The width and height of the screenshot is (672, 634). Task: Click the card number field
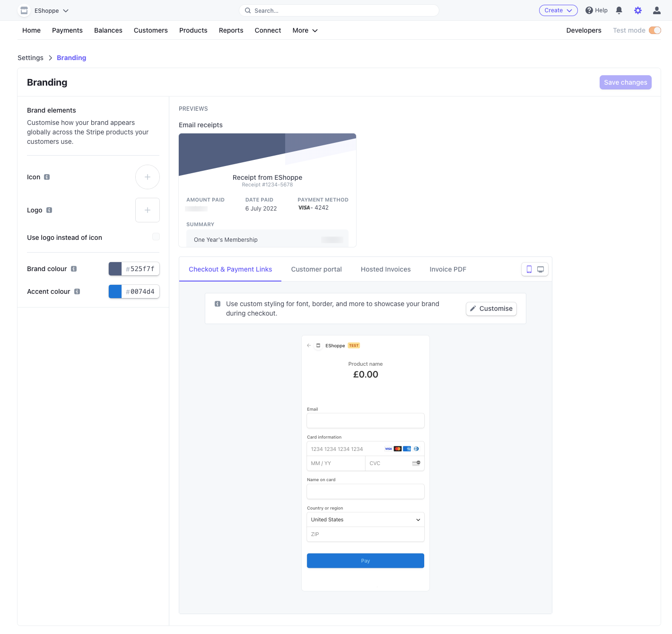click(366, 449)
